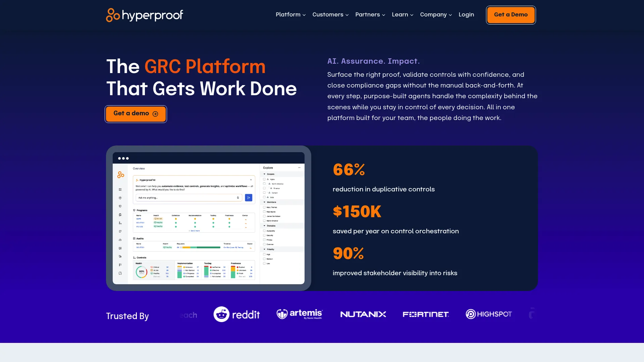Viewport: 644px width, 362px height.
Task: Click the owner avatar in the GDPR row
Action: click(x=246, y=219)
